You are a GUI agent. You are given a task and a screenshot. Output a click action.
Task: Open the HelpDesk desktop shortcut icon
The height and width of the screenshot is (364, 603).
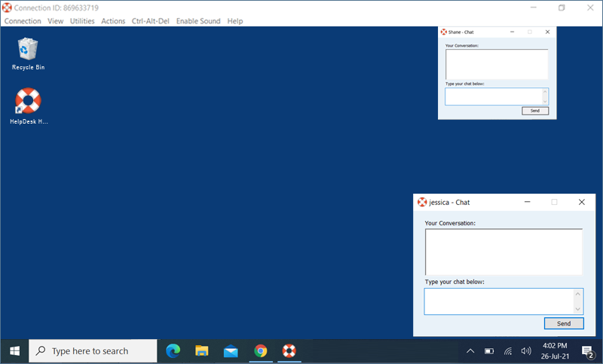[28, 102]
